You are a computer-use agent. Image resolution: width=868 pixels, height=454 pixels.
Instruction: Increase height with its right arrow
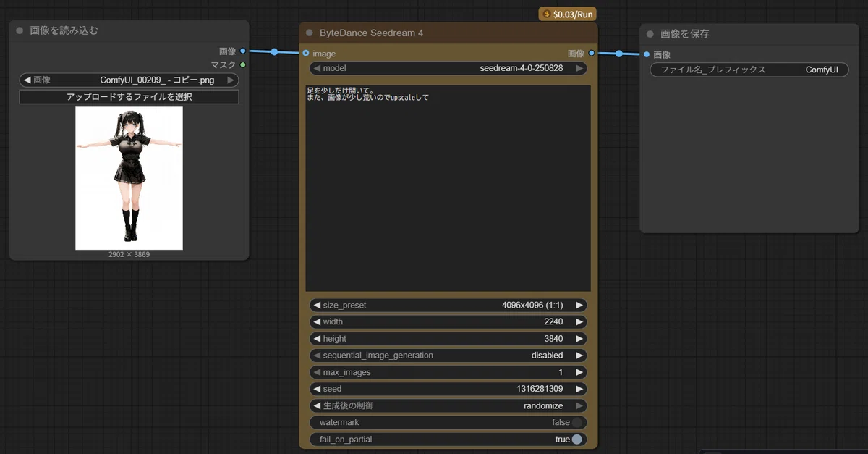[579, 339]
